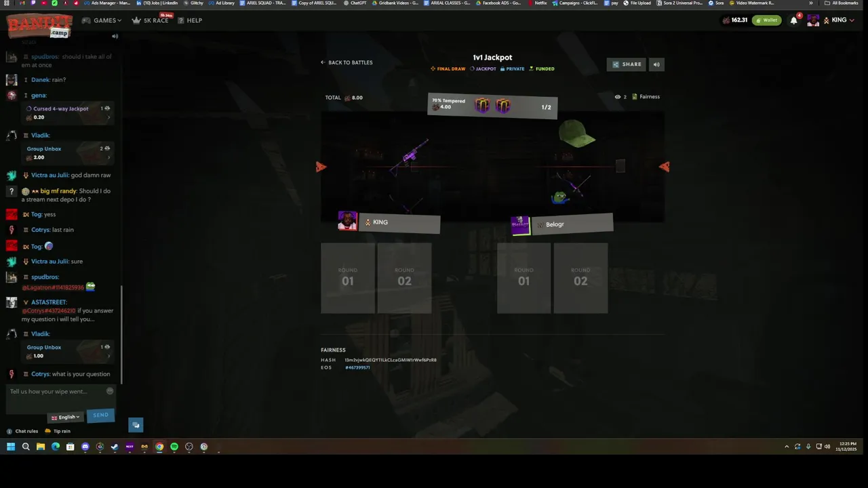Open Vladik's Group Unbox 2.00 card
The width and height of the screenshot is (868, 488).
(68, 152)
